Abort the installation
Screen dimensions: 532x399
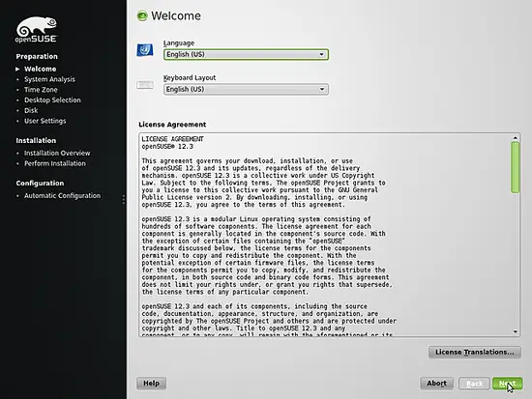(436, 384)
